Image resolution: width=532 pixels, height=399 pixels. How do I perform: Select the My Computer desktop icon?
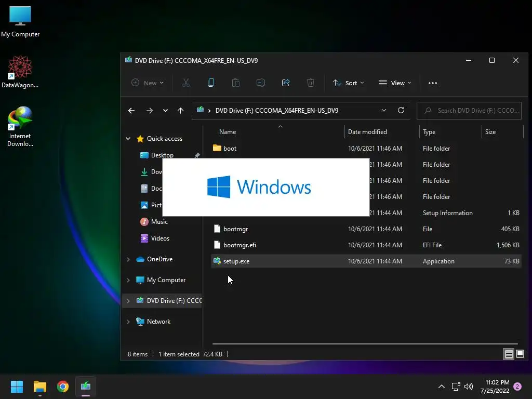pyautogui.click(x=20, y=22)
